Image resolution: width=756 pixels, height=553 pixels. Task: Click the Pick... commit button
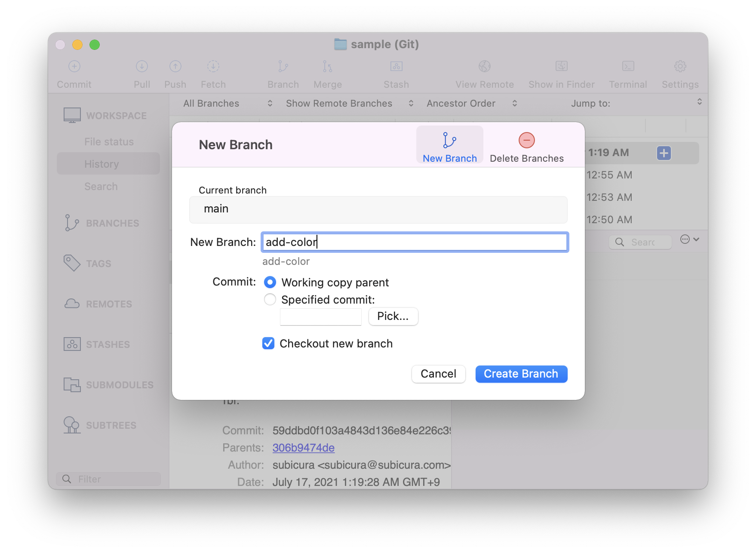click(393, 316)
